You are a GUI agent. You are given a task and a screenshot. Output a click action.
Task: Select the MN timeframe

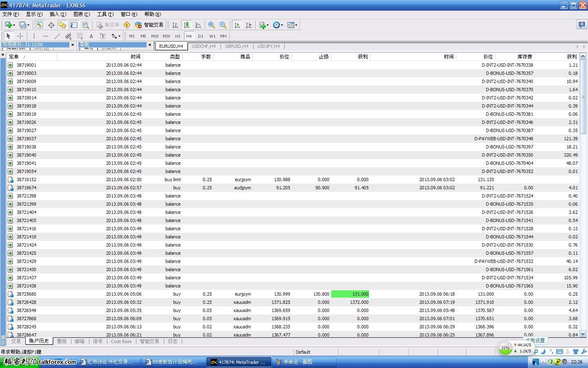pyautogui.click(x=223, y=36)
